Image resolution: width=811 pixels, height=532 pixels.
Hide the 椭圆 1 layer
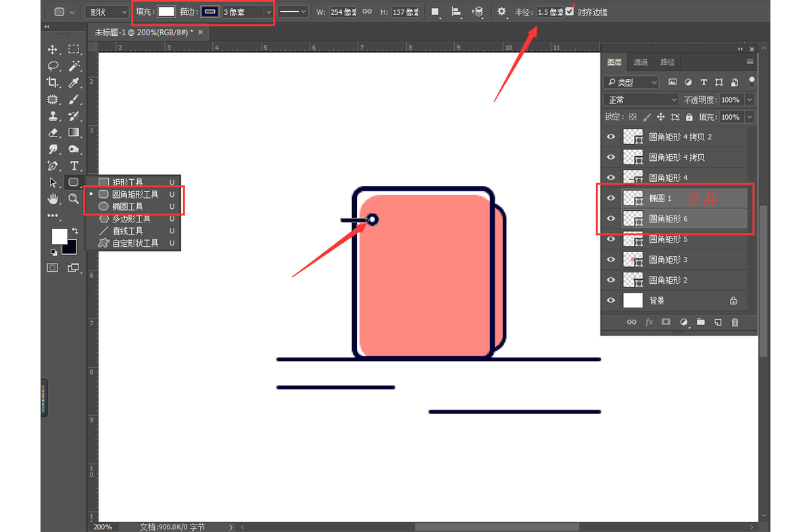(x=611, y=198)
